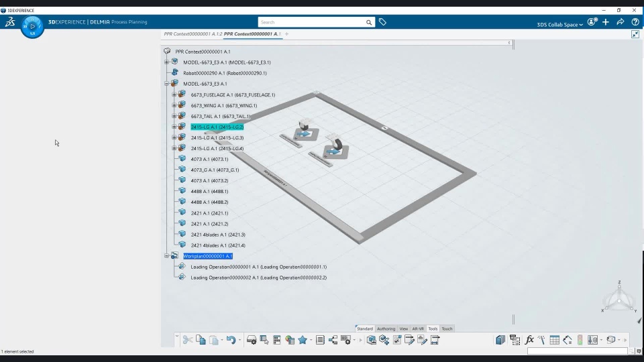Expand the 6673_WING A.1 node
Image resolution: width=644 pixels, height=362 pixels.
(174, 105)
